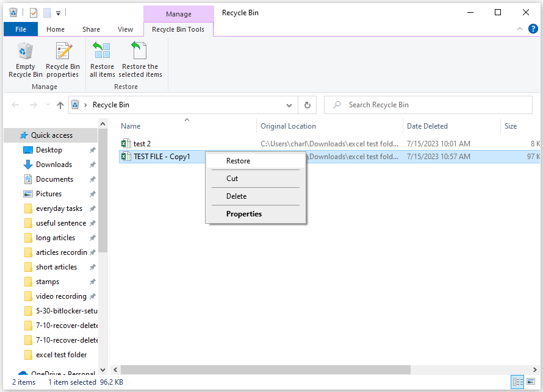The height and width of the screenshot is (392, 543).
Task: Open the excel test folder in sidebar
Action: 61,355
